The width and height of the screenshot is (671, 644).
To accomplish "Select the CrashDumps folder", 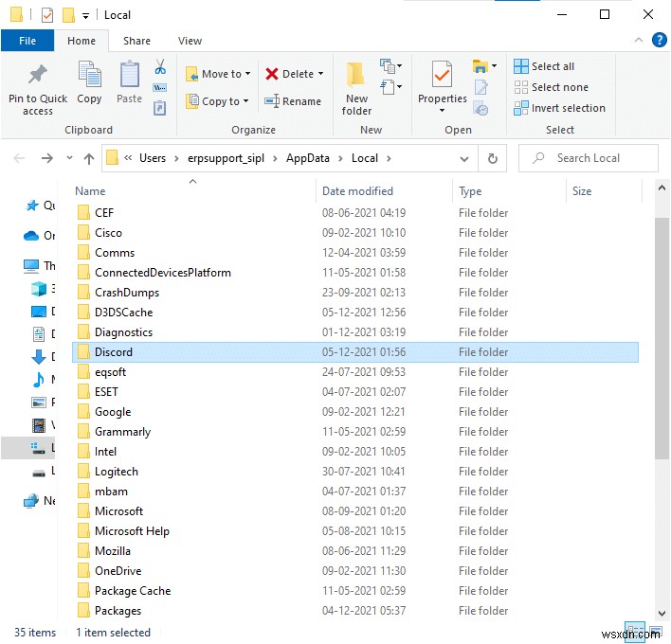I will 355,293.
